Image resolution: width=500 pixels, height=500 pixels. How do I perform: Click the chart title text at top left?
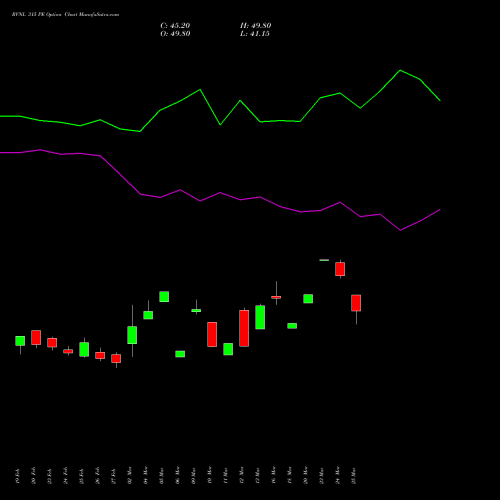tap(65, 15)
